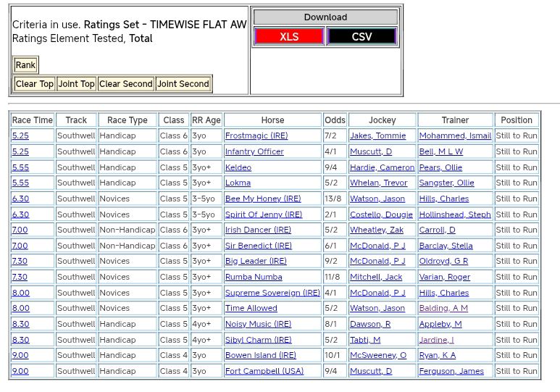Select the Joint Top button

click(x=76, y=84)
